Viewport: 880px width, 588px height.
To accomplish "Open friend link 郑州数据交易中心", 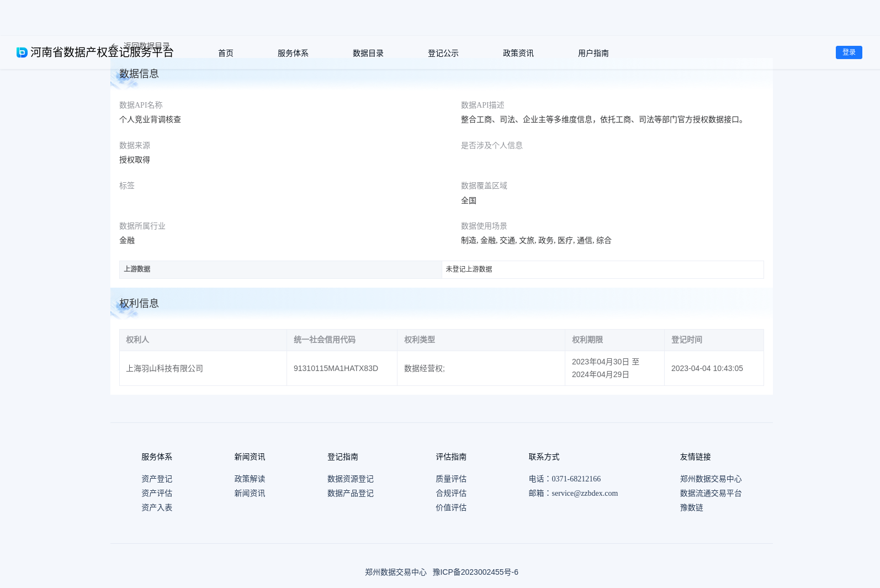I will click(711, 479).
